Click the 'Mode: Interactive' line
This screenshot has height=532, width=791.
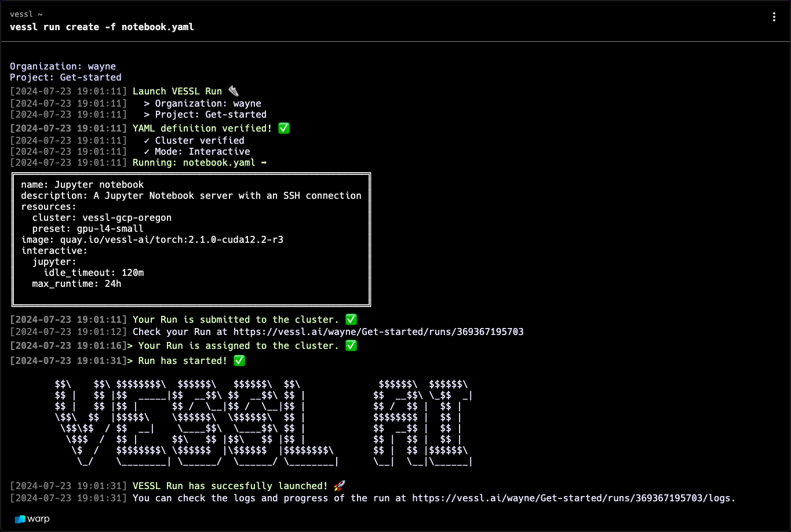(x=197, y=151)
